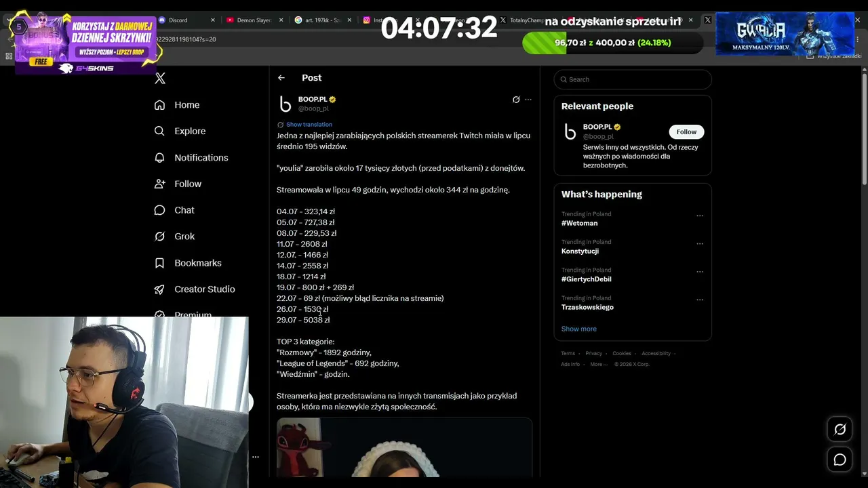
Task: Open the Konstytucji trending topic
Action: point(580,251)
